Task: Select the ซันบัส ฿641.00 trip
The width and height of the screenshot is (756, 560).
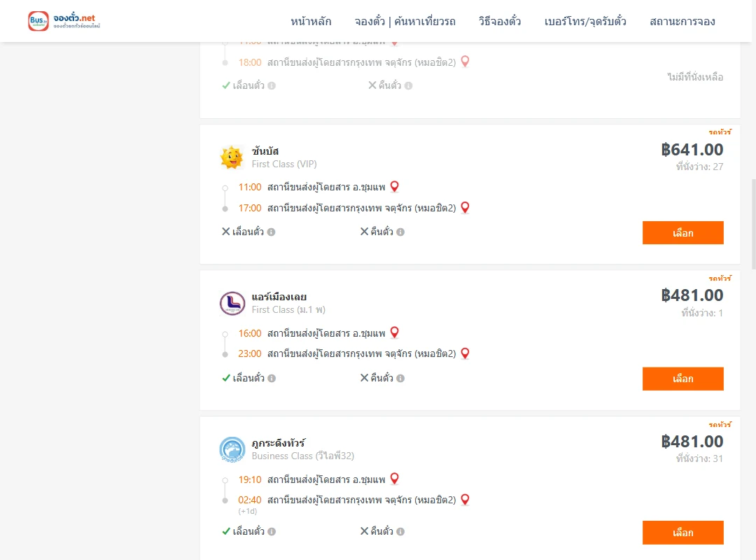Action: (682, 233)
